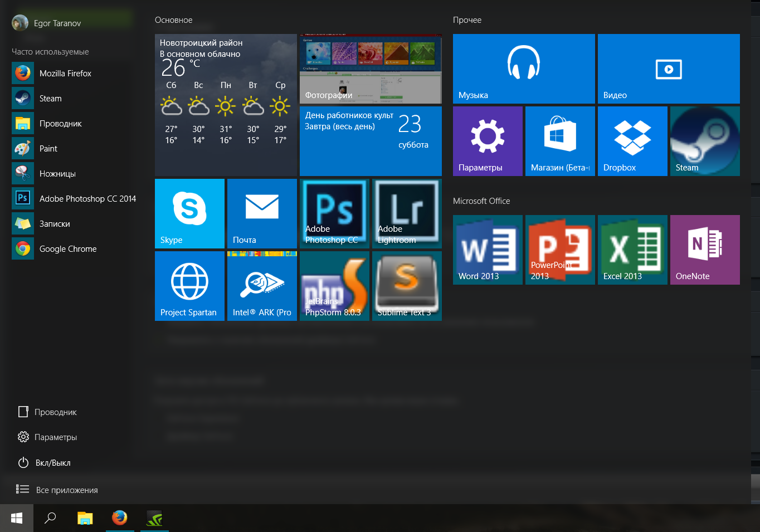Click the Прочее group heading
This screenshot has width=760, height=532.
point(467,20)
